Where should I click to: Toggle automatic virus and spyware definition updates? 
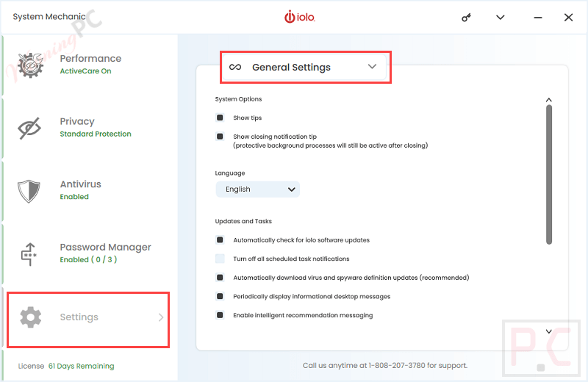[220, 278]
